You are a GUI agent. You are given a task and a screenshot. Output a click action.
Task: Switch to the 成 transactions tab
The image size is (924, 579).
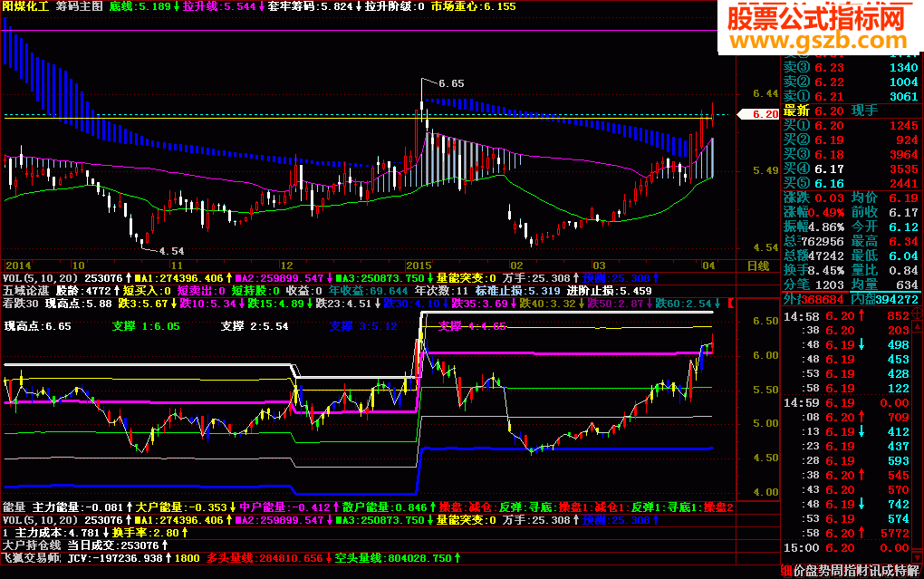coord(888,570)
